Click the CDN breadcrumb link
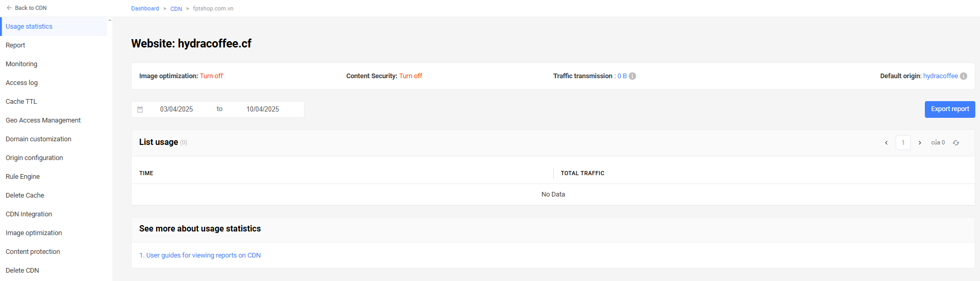This screenshot has height=281, width=980. tap(176, 9)
